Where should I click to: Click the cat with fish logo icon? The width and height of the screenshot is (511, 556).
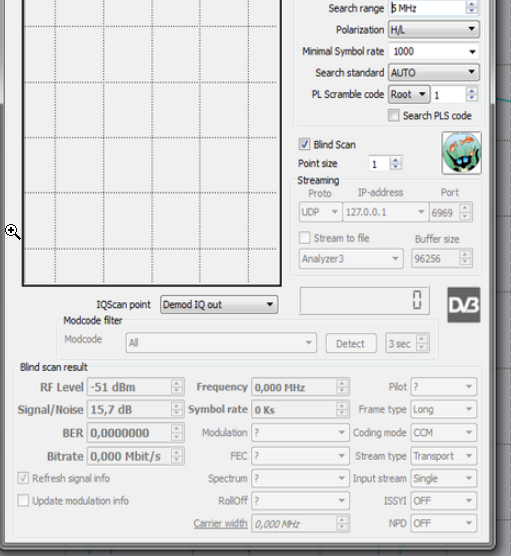[461, 153]
